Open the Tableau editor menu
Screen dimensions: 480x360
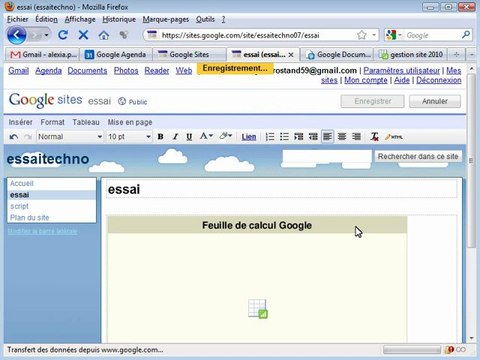tap(86, 122)
